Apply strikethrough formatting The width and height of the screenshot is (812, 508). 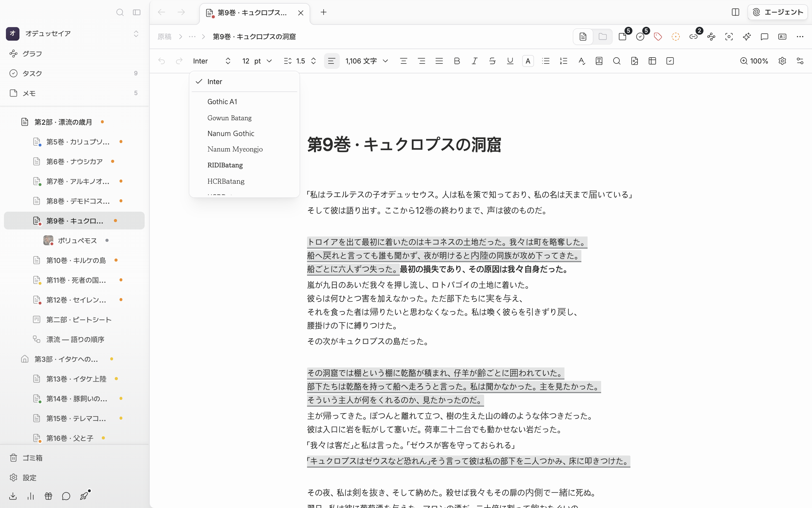pos(492,61)
